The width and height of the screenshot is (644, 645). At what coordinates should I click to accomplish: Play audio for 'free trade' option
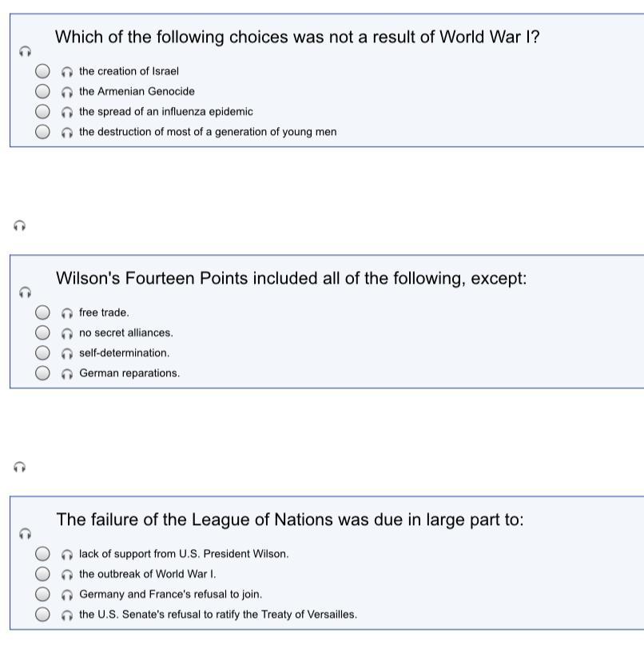point(67,313)
